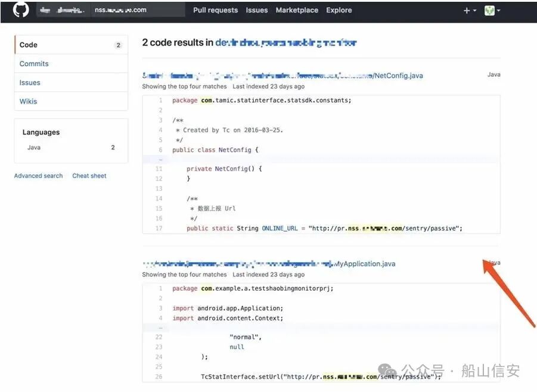Open the Advanced search page
This screenshot has width=537, height=392.
coord(38,176)
